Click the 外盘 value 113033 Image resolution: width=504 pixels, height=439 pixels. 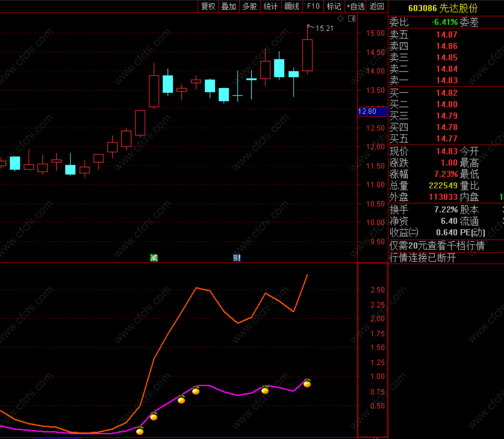(443, 197)
